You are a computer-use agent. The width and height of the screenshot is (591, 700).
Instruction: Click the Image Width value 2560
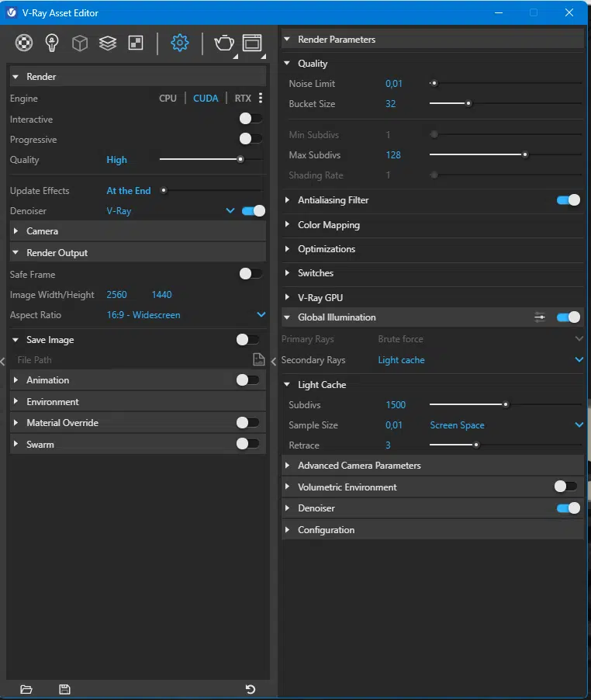(x=116, y=295)
